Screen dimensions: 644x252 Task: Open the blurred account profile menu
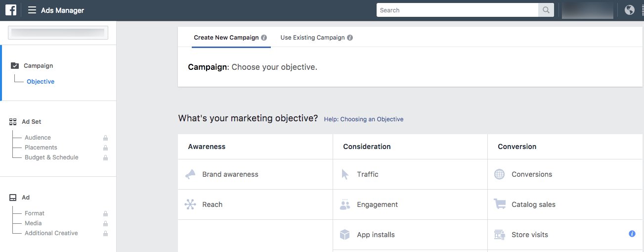(x=588, y=10)
